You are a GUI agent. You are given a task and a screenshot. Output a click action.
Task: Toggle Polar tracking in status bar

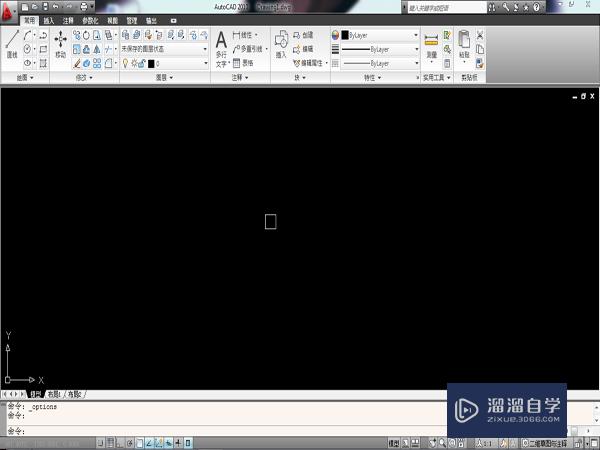coord(130,443)
